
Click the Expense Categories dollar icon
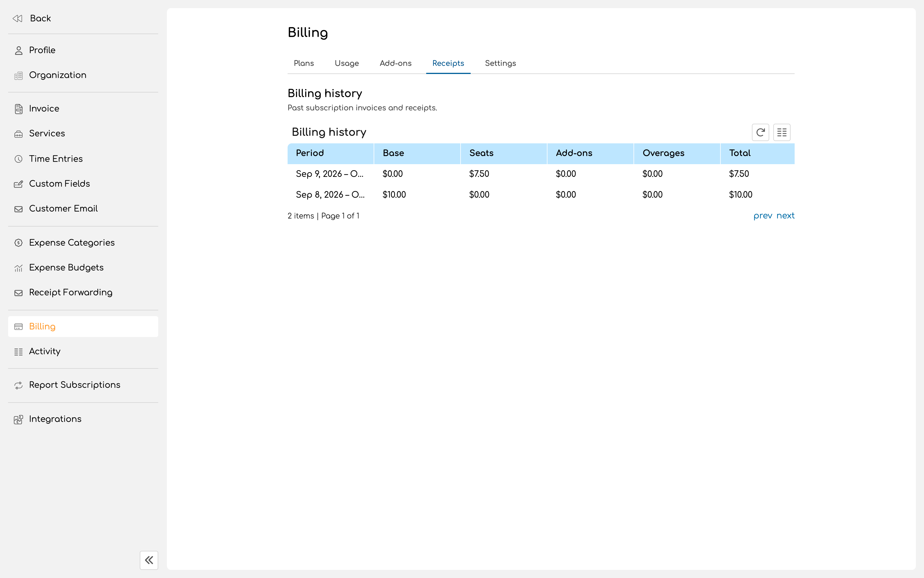[18, 243]
